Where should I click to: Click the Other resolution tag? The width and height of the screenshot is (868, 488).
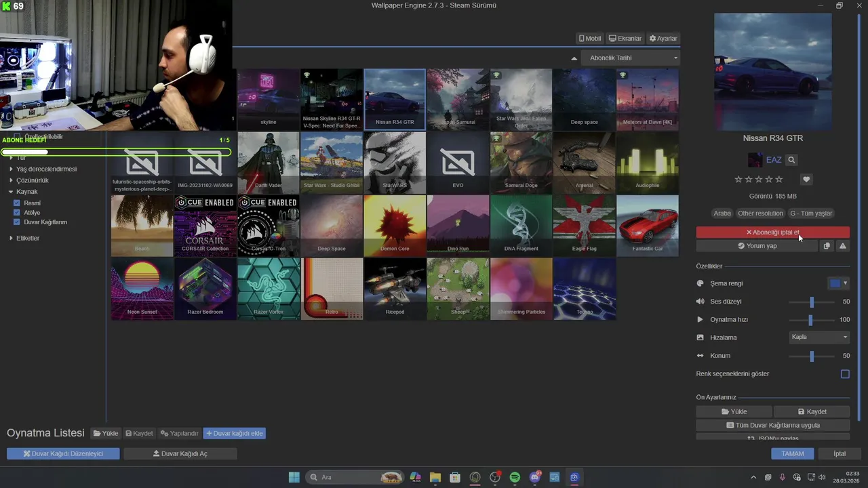tap(760, 213)
